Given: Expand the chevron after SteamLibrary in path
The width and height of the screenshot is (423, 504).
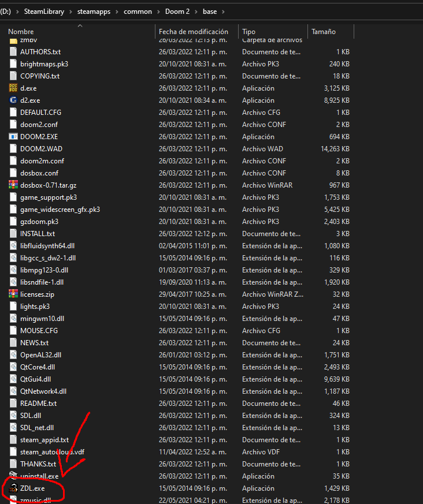Looking at the screenshot, I should click(70, 12).
